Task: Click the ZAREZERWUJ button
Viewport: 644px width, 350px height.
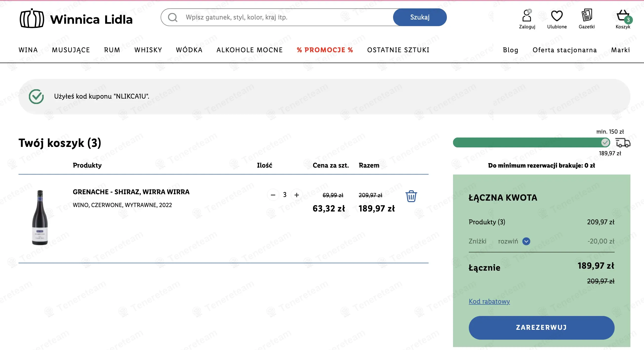Action: pyautogui.click(x=542, y=328)
